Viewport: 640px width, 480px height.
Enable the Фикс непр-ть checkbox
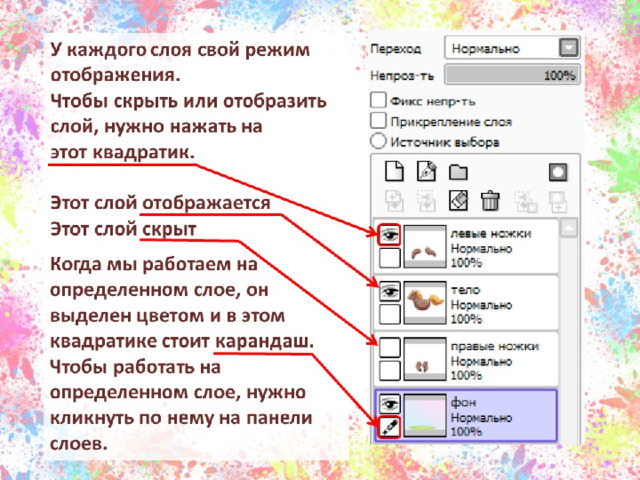(x=378, y=100)
